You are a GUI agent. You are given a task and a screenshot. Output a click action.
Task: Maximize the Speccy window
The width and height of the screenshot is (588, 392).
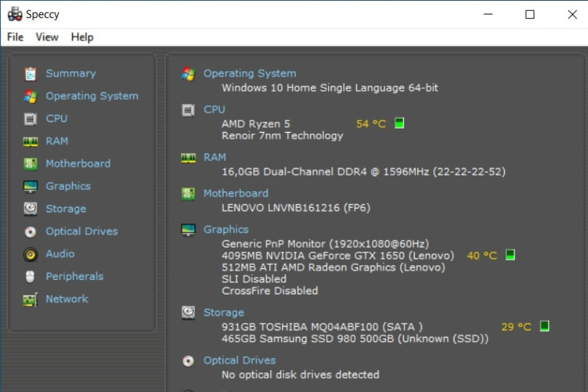coord(530,14)
